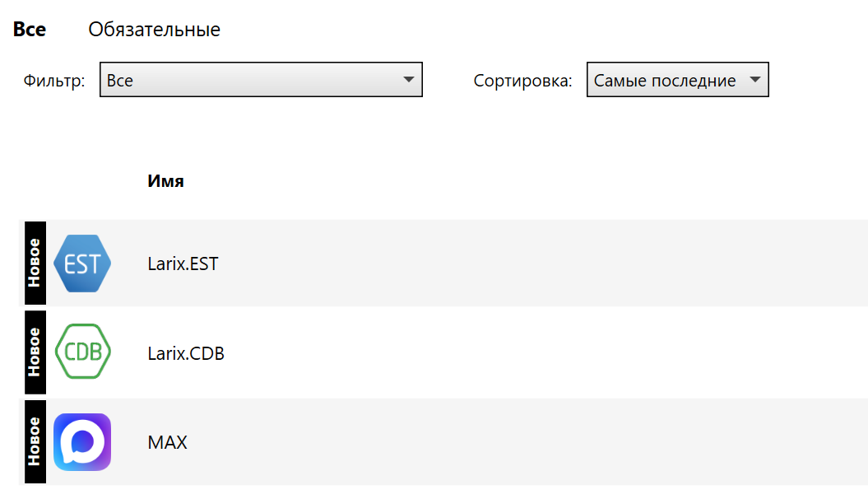Viewport: 868px width, 499px height.
Task: Open the MAX name link
Action: [168, 442]
